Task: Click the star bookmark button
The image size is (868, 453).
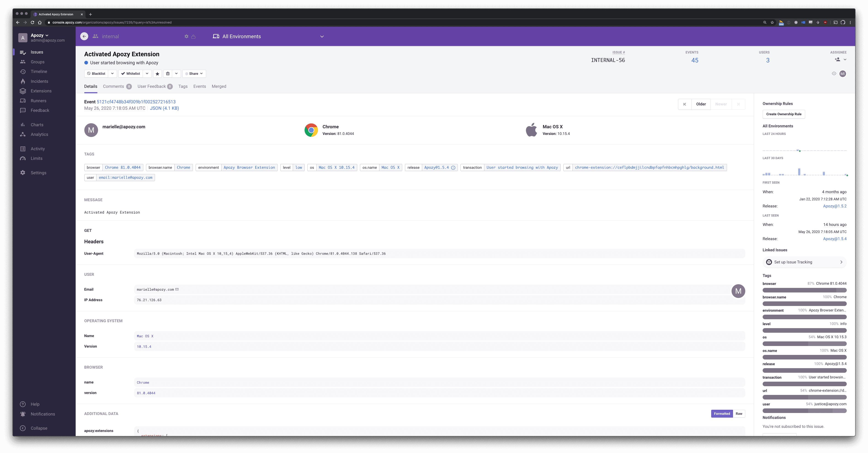Action: coord(157,73)
